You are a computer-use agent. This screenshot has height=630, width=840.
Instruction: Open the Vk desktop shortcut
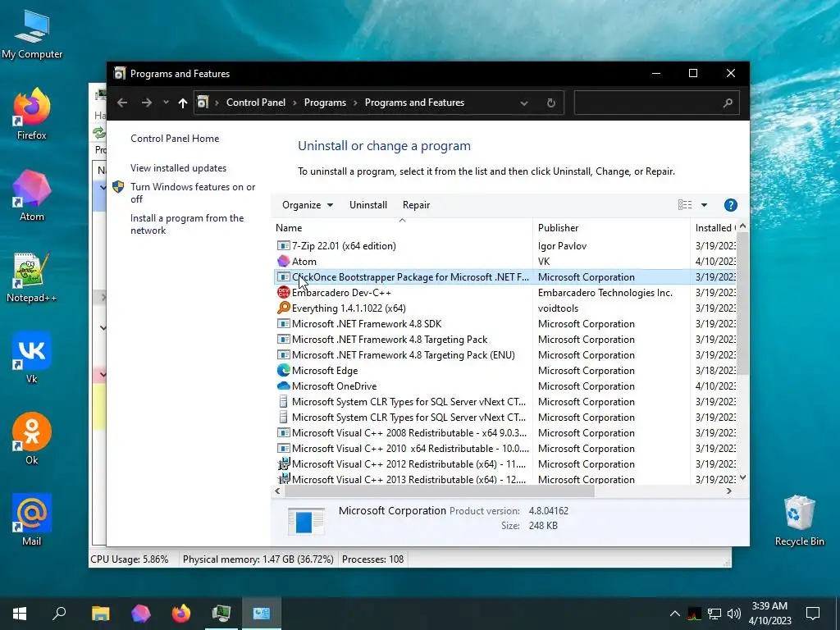(x=32, y=358)
